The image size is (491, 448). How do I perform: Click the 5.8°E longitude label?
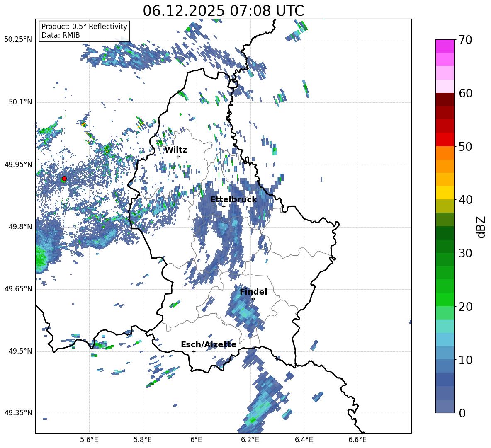[143, 440]
